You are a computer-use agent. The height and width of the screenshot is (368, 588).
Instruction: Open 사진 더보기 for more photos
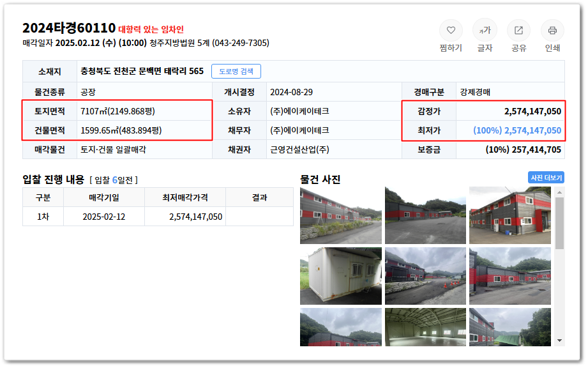point(546,178)
